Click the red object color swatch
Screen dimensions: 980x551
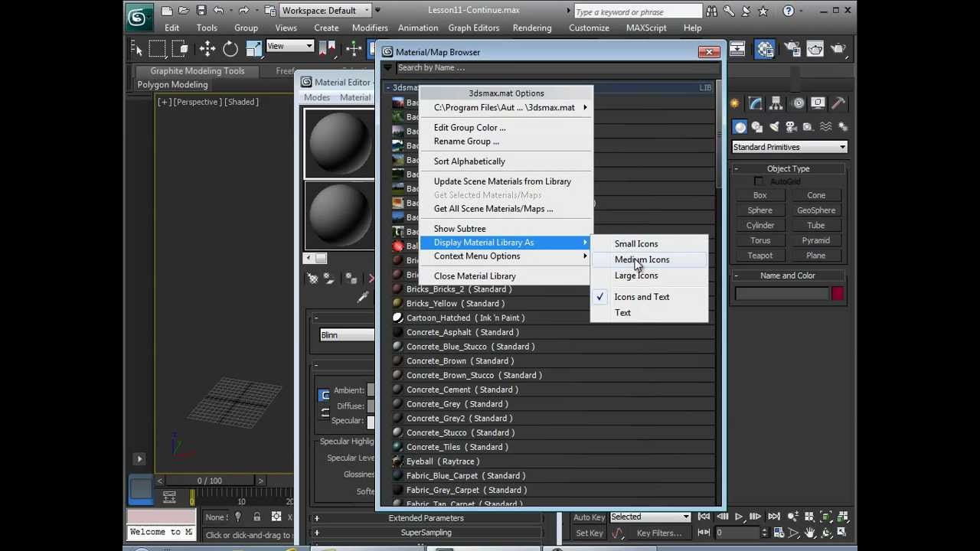(x=838, y=293)
